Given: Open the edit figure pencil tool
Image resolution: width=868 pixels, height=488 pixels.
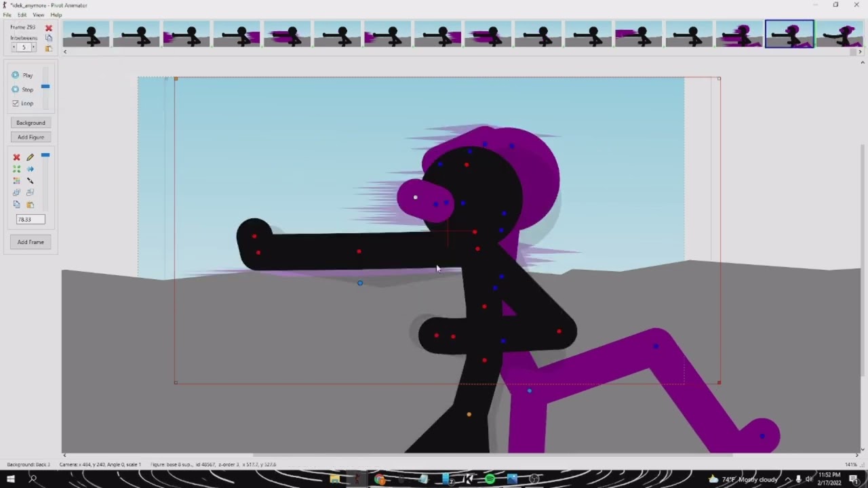Looking at the screenshot, I should pyautogui.click(x=30, y=157).
